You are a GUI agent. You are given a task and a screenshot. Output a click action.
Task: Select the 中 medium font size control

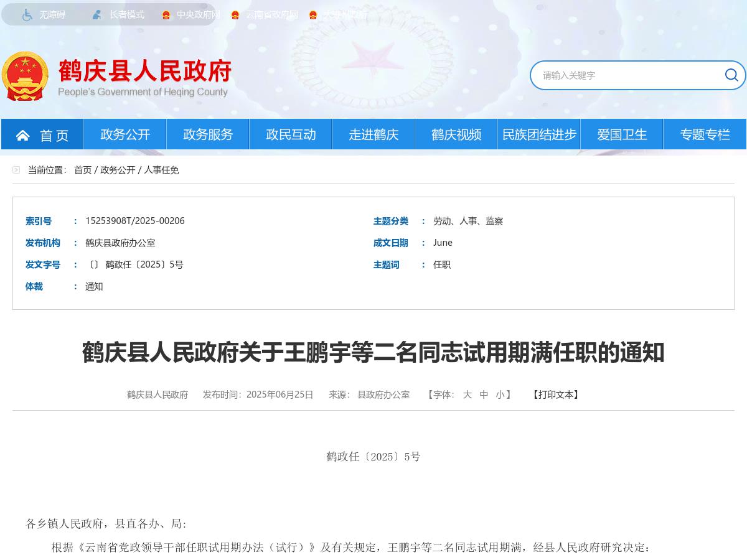484,394
